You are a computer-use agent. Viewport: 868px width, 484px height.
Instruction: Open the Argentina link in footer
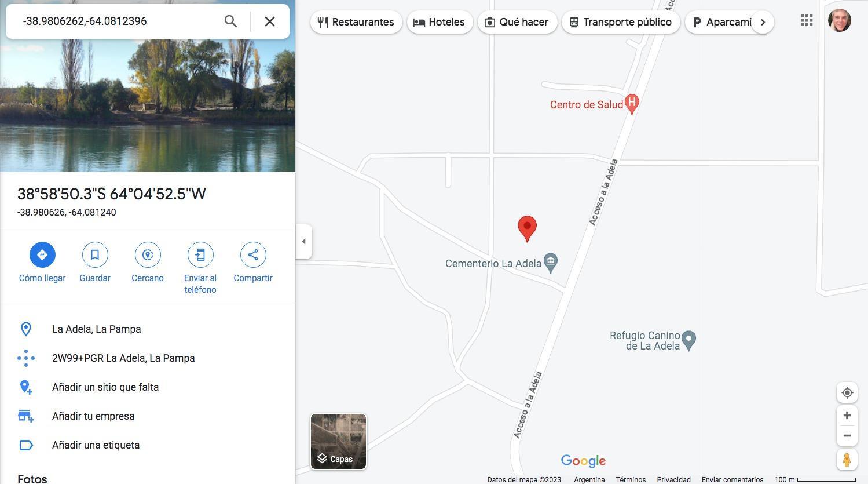click(x=589, y=479)
